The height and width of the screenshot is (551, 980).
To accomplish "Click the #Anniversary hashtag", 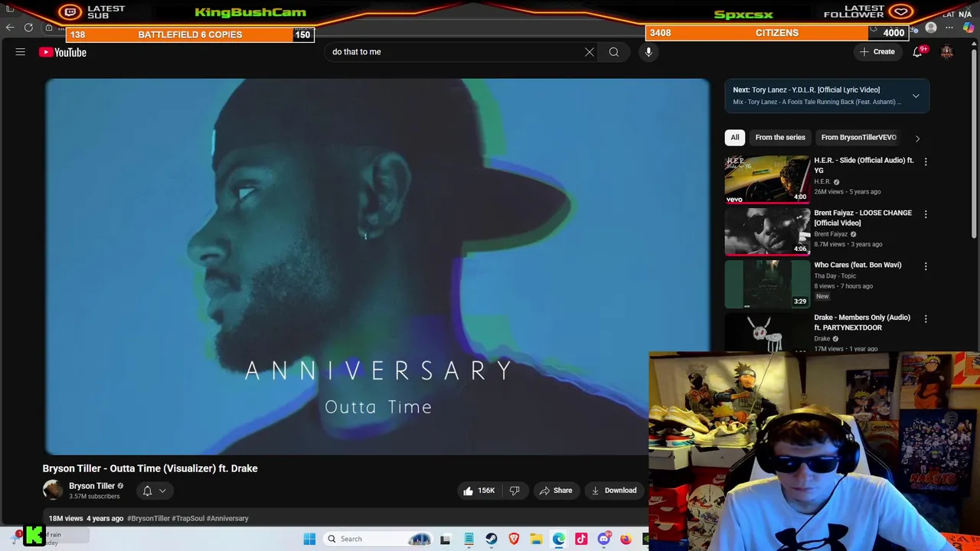I will click(x=227, y=519).
